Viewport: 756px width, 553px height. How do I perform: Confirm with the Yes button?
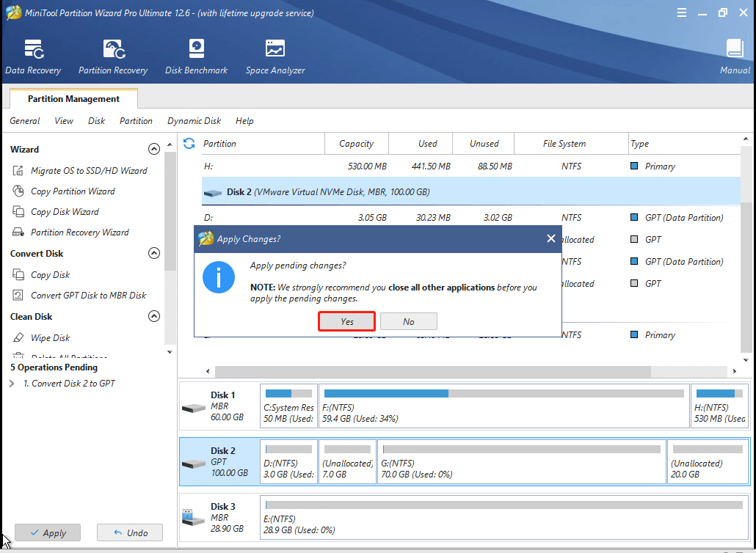pos(346,321)
